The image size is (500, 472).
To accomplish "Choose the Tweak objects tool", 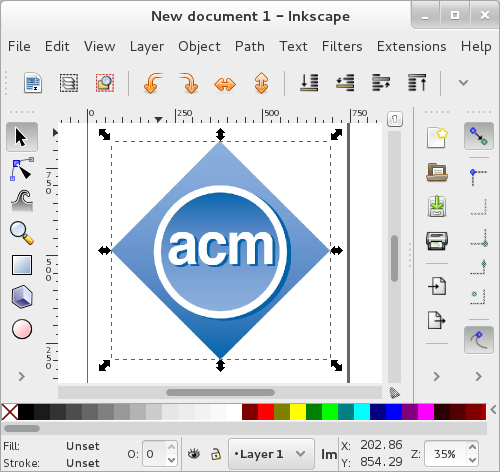I will (x=22, y=201).
